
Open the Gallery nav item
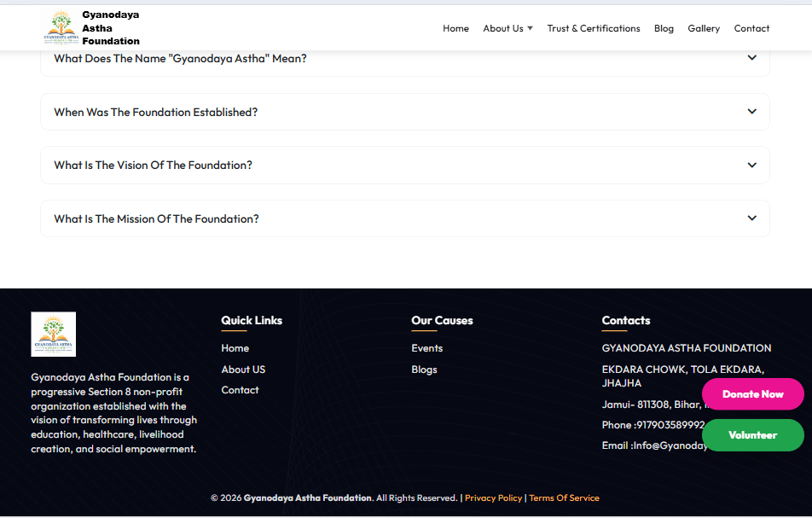click(x=703, y=28)
